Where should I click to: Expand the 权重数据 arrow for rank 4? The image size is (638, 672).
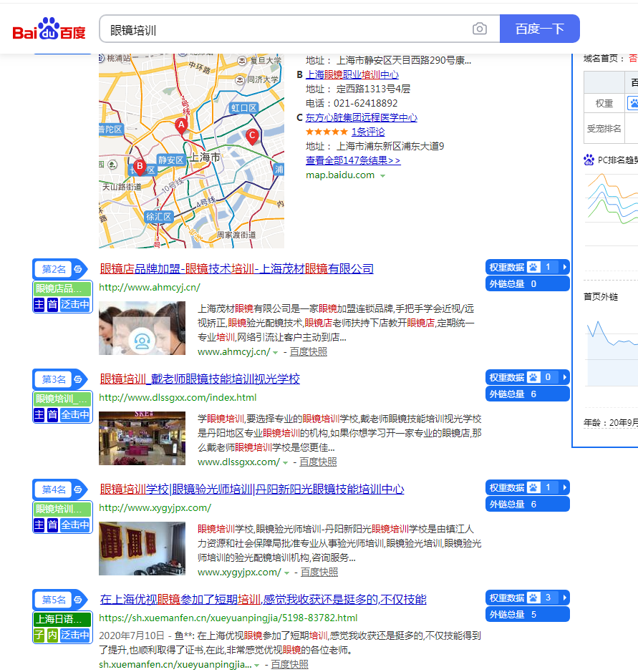(x=564, y=487)
